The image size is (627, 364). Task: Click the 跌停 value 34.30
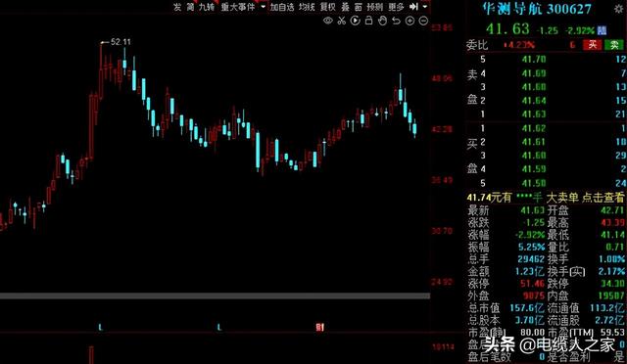[612, 284]
